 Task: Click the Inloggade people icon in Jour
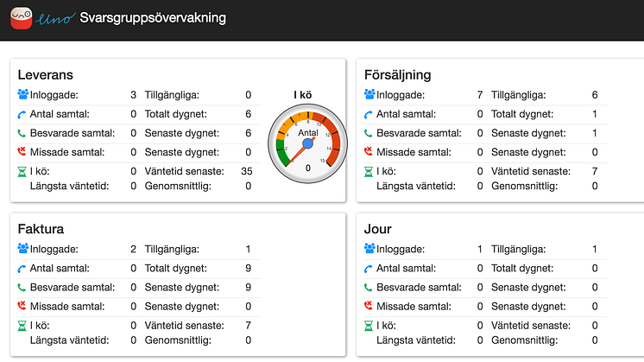tap(369, 249)
